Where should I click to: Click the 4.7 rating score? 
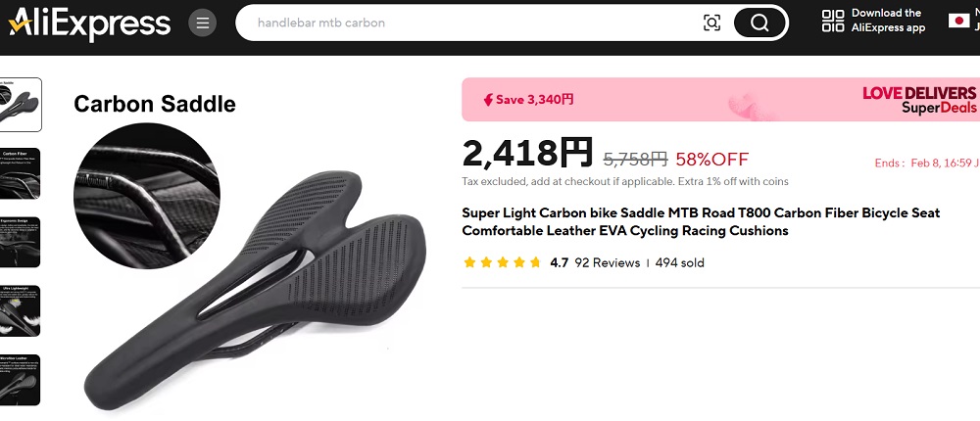559,263
